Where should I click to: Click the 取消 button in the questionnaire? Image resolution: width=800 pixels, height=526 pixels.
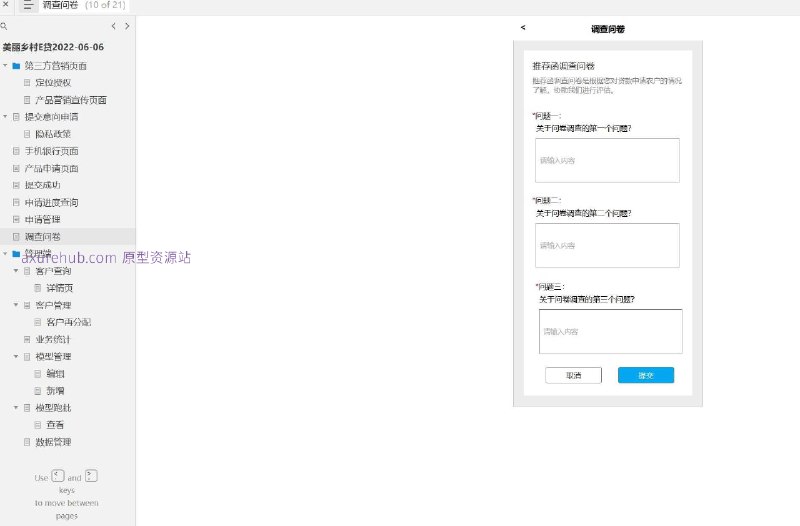click(573, 375)
